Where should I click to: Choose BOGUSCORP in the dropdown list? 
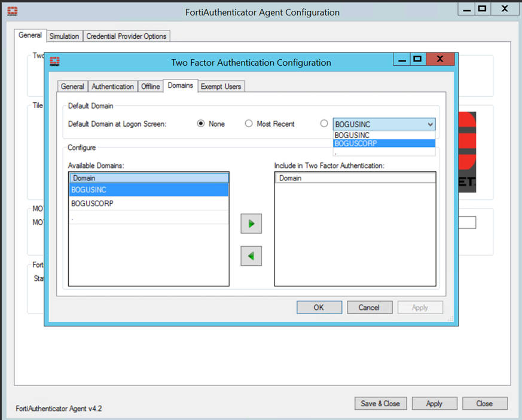(x=384, y=143)
